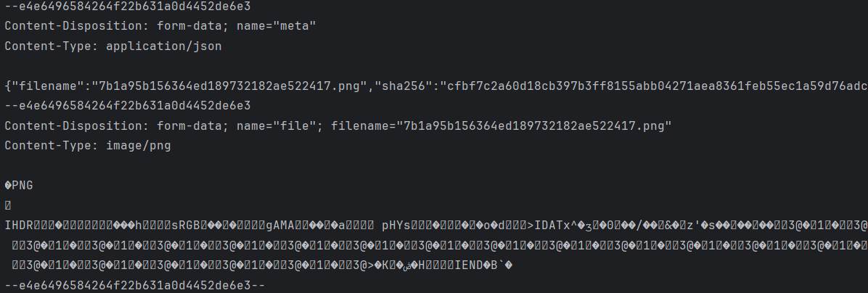
Task: Click the pHYs chunk marker
Action: (396, 225)
